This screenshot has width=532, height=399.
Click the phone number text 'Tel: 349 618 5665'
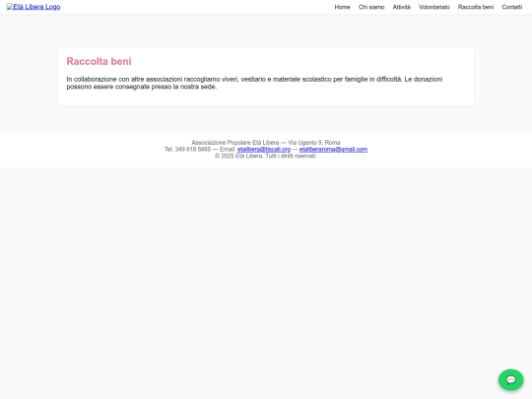(187, 150)
